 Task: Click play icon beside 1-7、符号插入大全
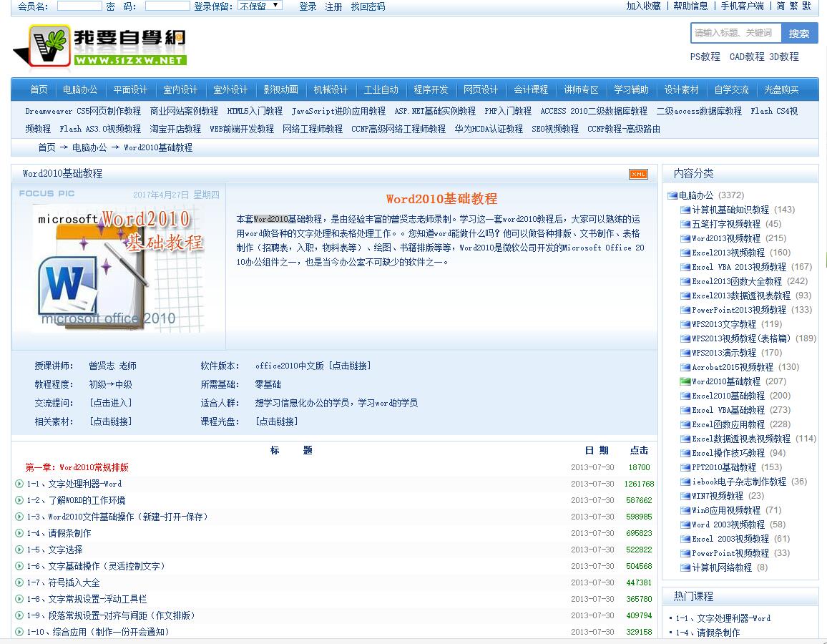tap(19, 582)
